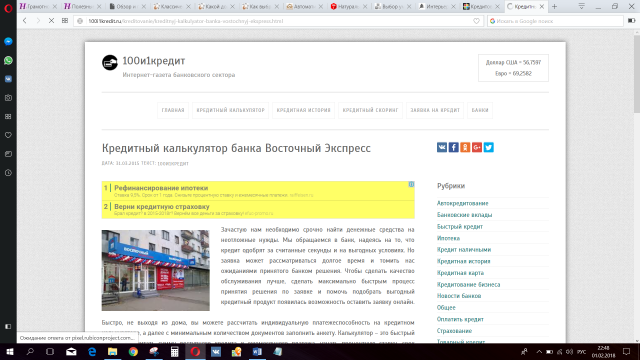Screen dimensions: 640x360
Task: Open WhatsApp panel in Opera sidebar
Action: (x=8, y=60)
